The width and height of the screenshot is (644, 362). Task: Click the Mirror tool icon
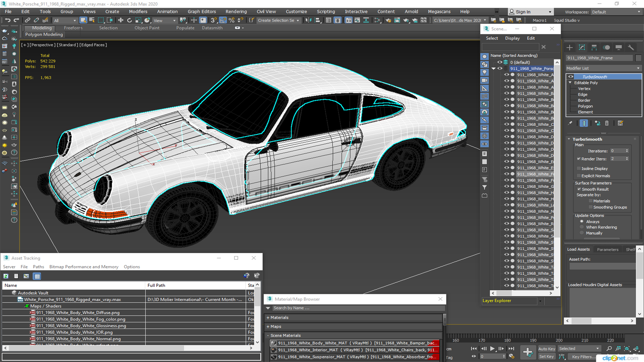[x=308, y=20]
